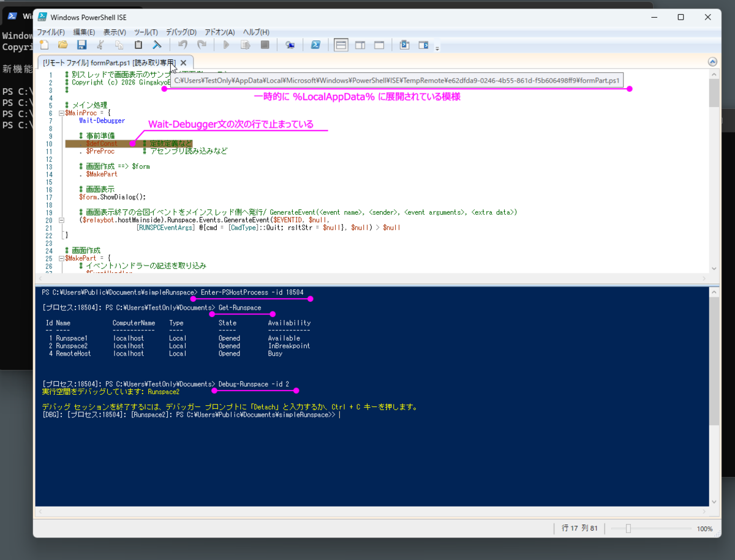
Task: Click the InBreakpoint availability value
Action: point(289,346)
